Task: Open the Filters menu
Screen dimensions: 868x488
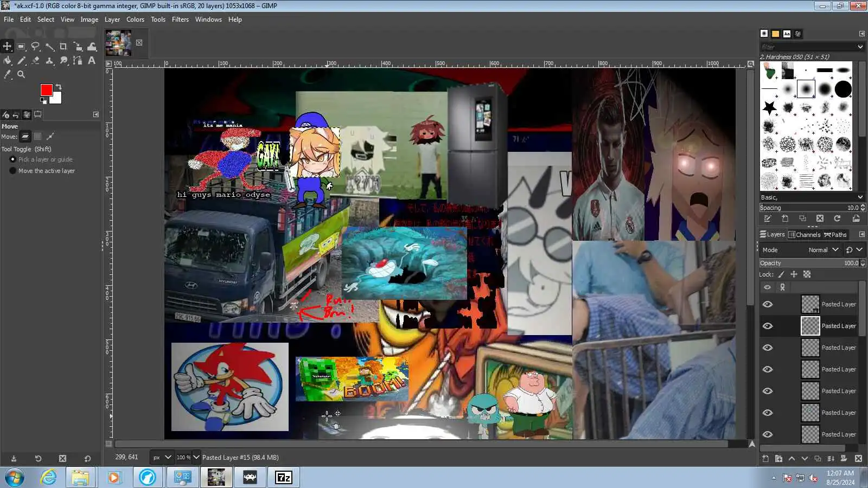Action: [180, 20]
